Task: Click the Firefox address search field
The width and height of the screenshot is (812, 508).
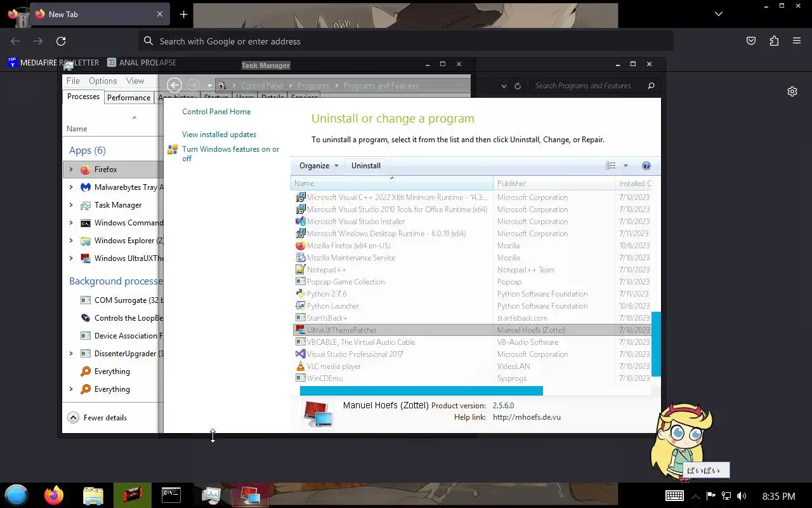Action: (406, 41)
